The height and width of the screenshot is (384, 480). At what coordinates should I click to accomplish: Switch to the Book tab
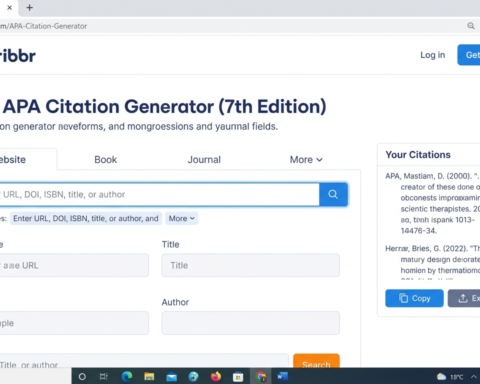pos(105,160)
